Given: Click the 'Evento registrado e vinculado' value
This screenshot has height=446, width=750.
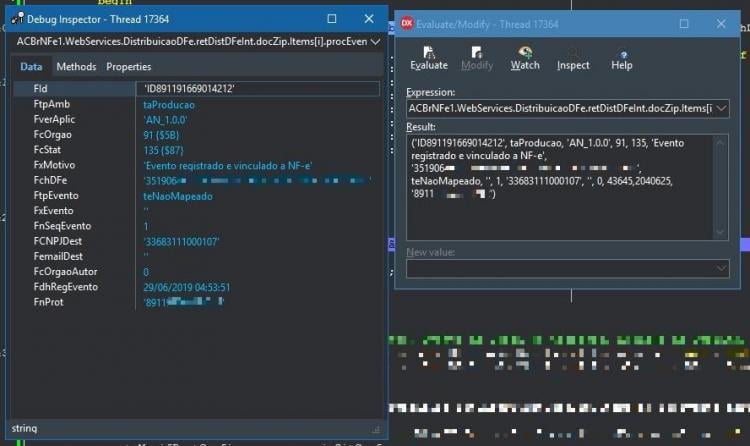Looking at the screenshot, I should tap(228, 166).
